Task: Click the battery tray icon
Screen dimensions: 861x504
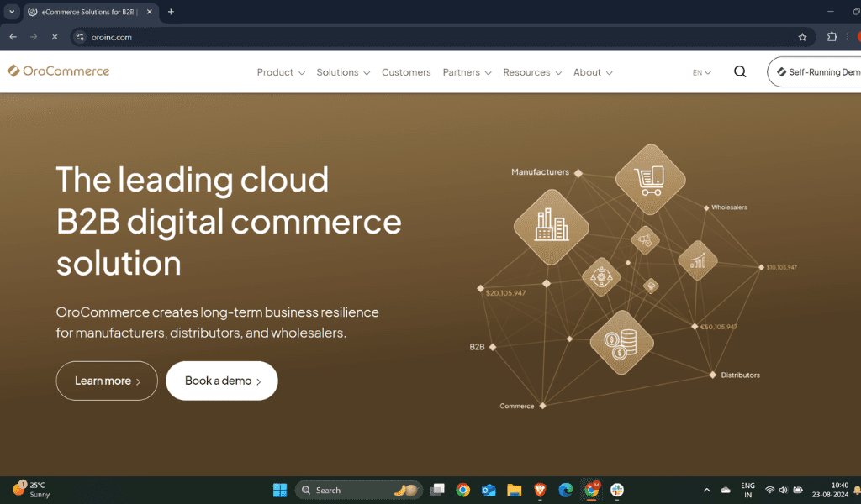Action: (x=798, y=490)
